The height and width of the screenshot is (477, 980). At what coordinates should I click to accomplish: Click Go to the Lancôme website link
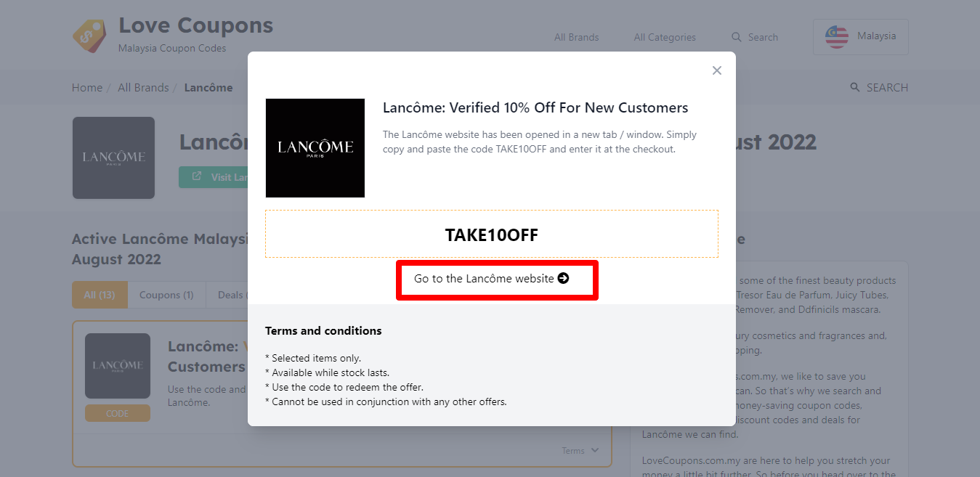[484, 279]
